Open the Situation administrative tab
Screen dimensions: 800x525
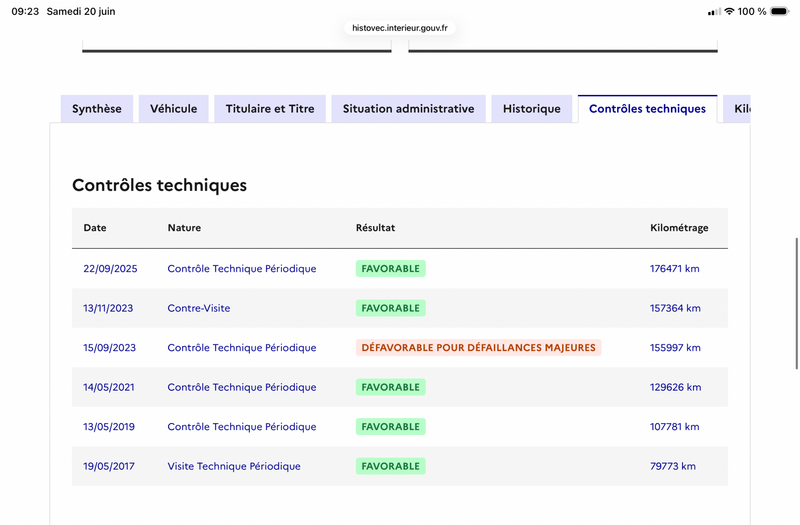(x=409, y=109)
